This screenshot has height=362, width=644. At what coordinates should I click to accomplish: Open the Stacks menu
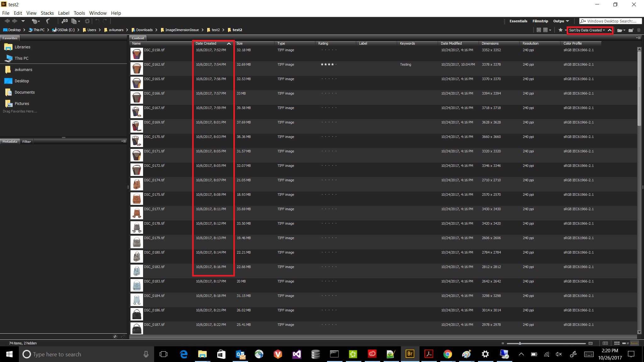pos(47,13)
